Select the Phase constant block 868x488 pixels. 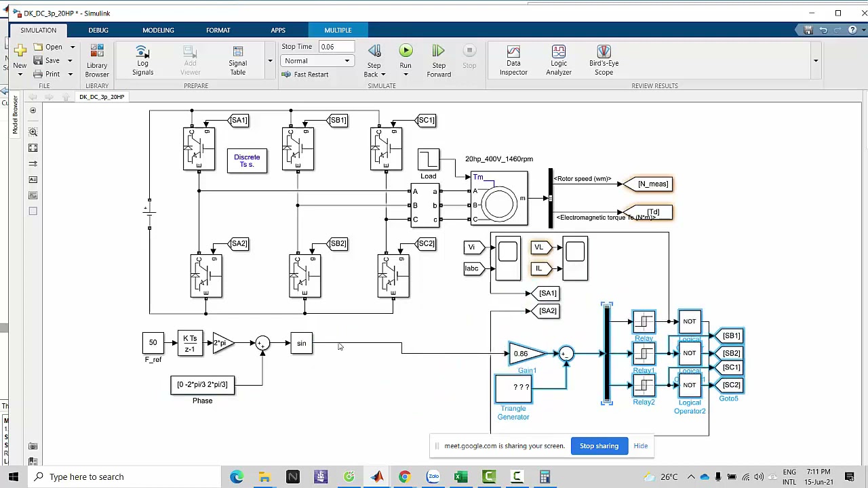coord(202,385)
